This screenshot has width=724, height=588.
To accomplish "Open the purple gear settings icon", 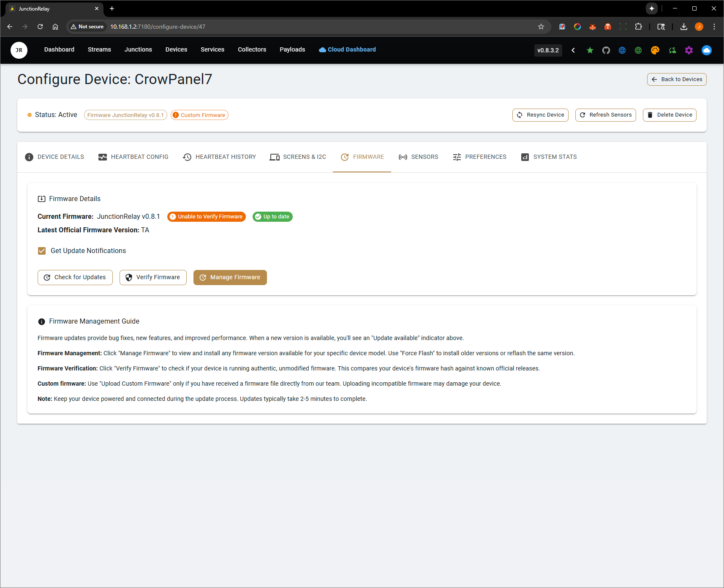I will (689, 50).
